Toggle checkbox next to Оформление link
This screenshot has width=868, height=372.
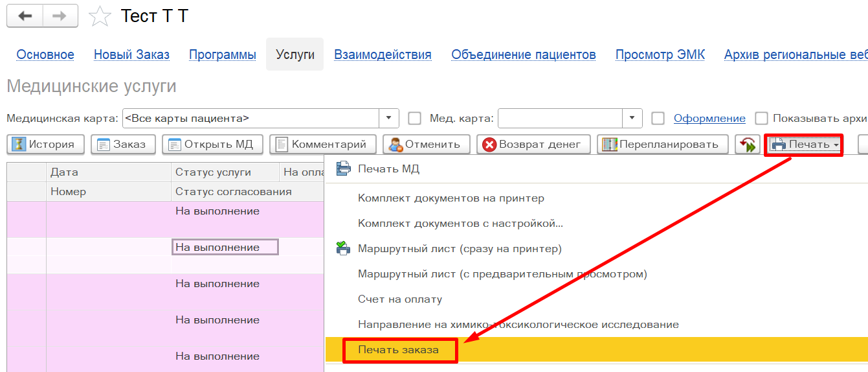[x=658, y=119]
